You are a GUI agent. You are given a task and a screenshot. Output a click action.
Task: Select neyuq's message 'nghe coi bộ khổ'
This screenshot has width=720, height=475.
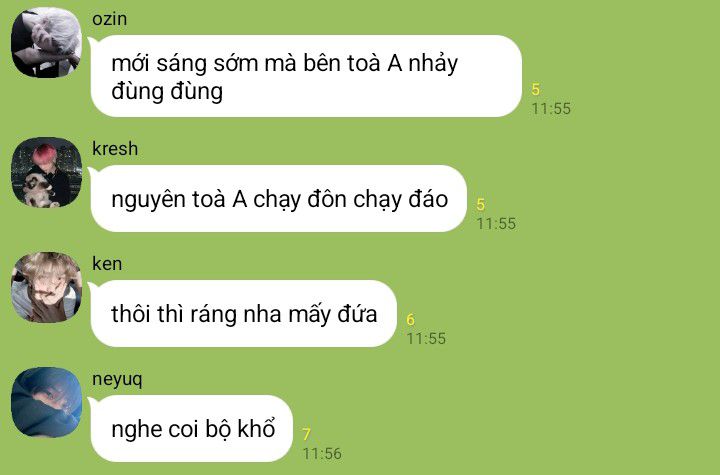click(x=192, y=428)
